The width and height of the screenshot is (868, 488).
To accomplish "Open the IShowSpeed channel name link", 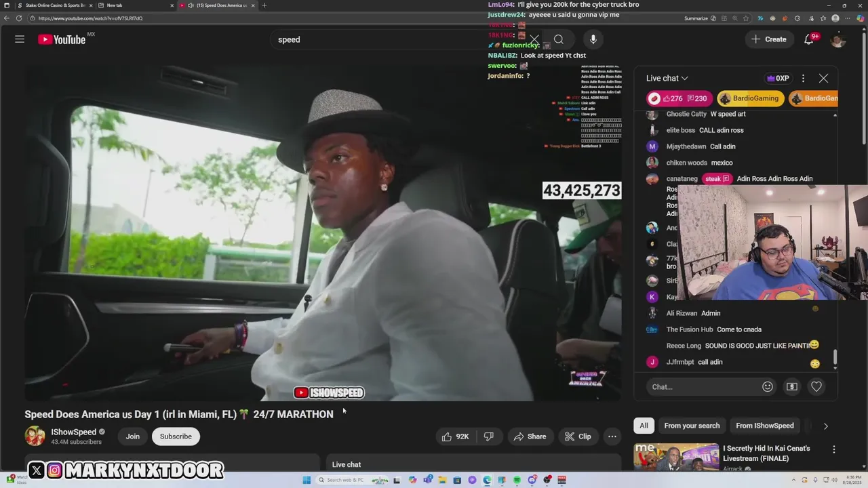I will click(x=73, y=432).
